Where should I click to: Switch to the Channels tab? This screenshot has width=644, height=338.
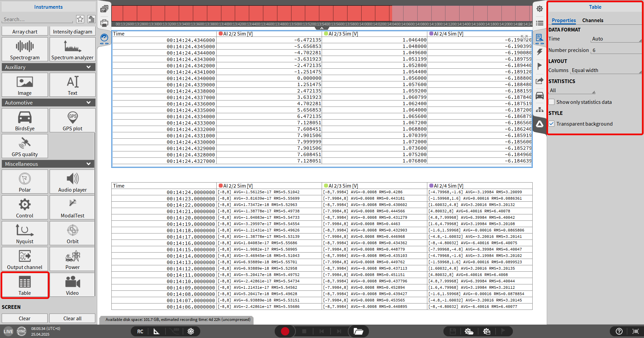592,20
